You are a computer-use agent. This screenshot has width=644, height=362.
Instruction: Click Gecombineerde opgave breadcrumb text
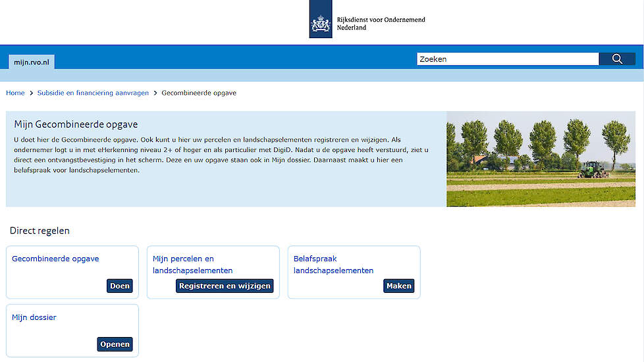(x=199, y=93)
